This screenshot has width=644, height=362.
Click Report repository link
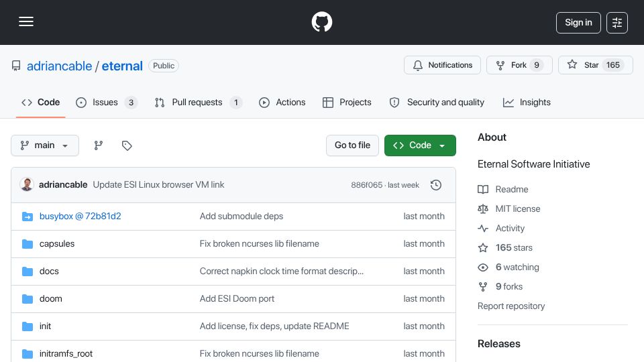511,306
